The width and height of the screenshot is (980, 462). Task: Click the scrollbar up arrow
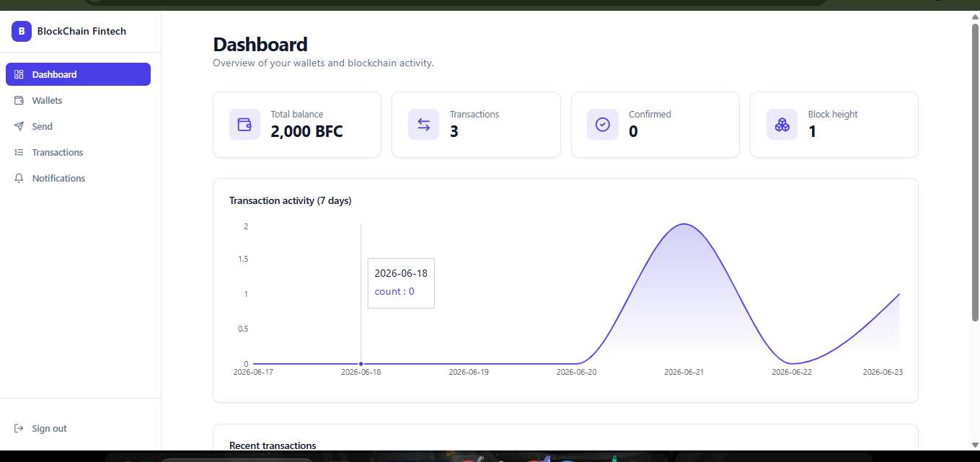[975, 17]
